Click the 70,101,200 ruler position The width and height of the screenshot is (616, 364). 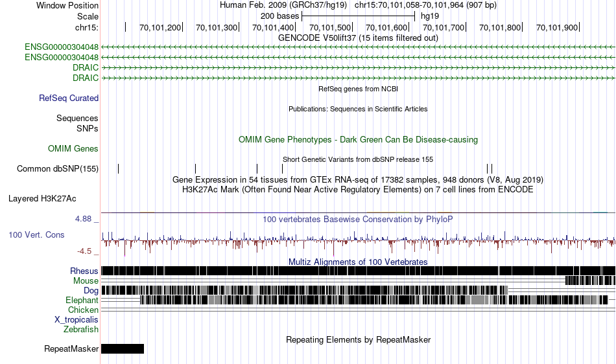[x=160, y=27]
